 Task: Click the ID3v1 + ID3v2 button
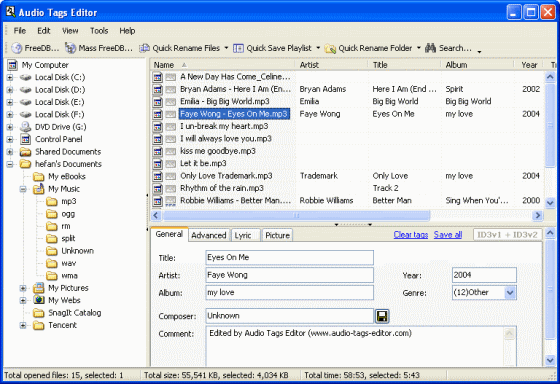click(507, 235)
